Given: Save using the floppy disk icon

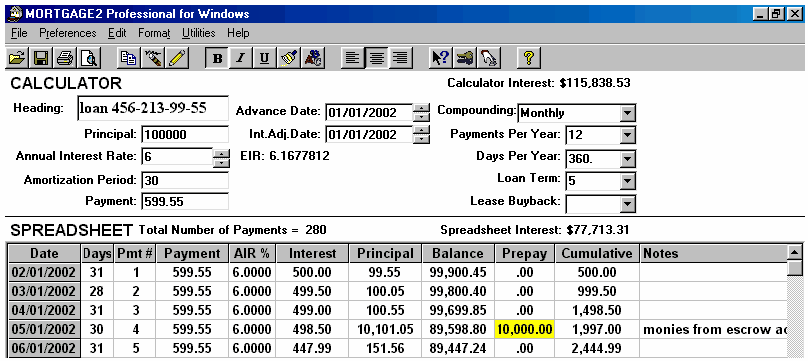Looking at the screenshot, I should click(42, 59).
